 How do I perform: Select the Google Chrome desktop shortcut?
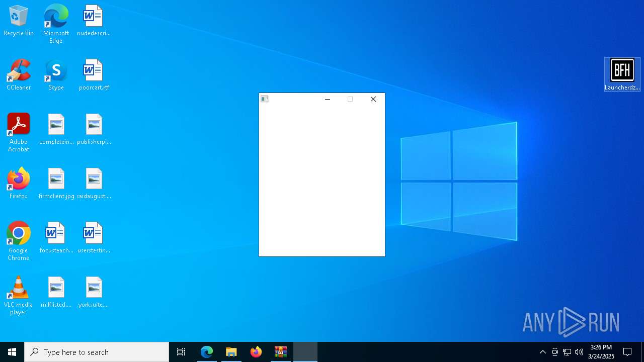(x=19, y=241)
